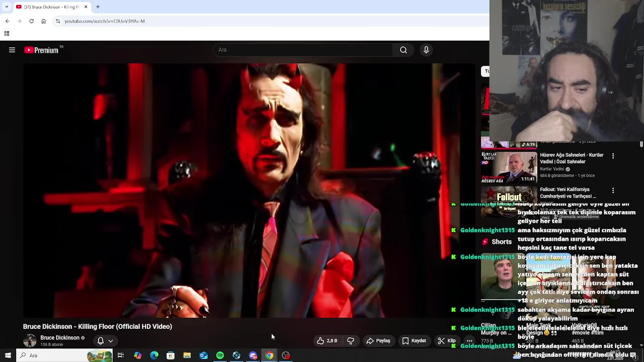Reload the YouTube page

pyautogui.click(x=31, y=21)
